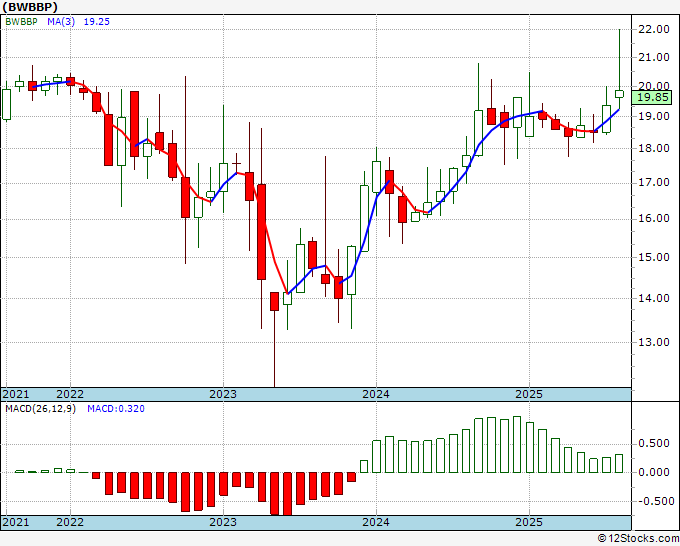This screenshot has width=680, height=546.
Task: Select 2022 on the price chart timeline
Action: click(x=70, y=394)
